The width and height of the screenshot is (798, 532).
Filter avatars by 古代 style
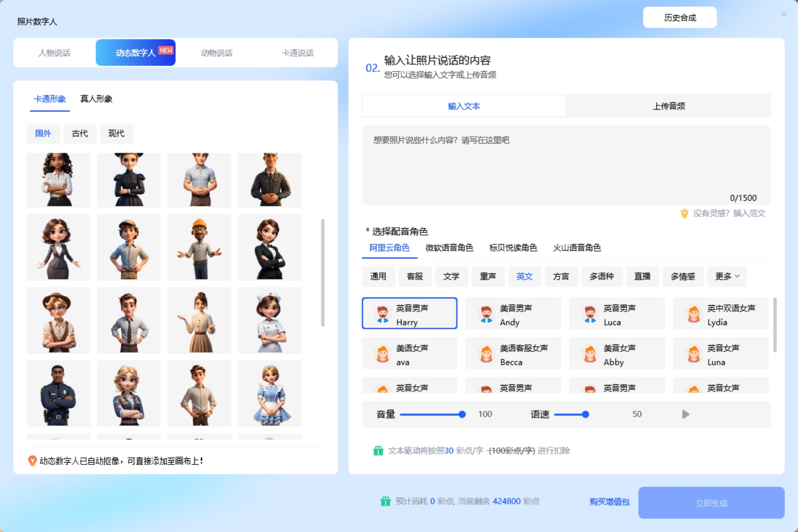pos(80,134)
